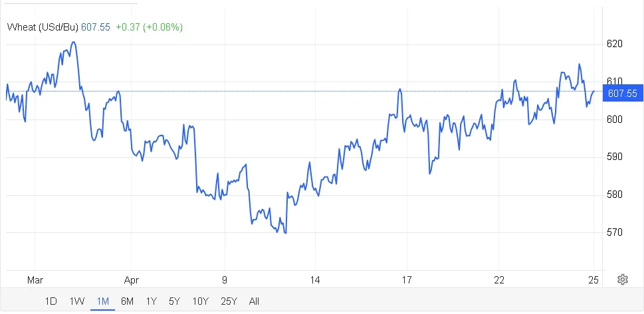Screen dimensions: 644x314
Task: Click the active 1M range tab
Action: click(102, 301)
